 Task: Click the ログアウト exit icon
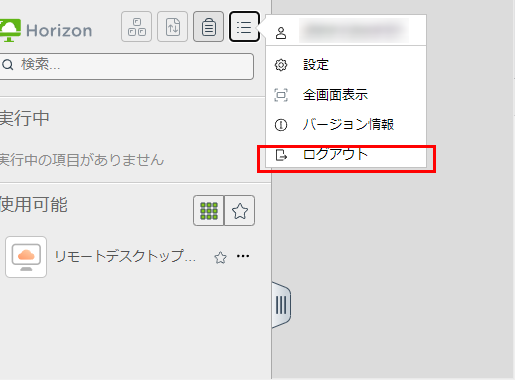[281, 155]
